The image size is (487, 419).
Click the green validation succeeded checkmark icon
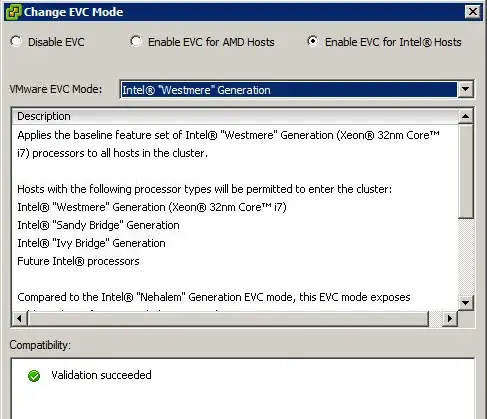point(34,376)
